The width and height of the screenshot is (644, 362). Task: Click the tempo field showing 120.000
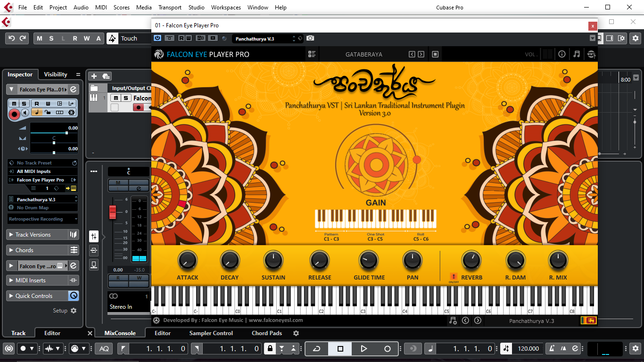coord(528,349)
